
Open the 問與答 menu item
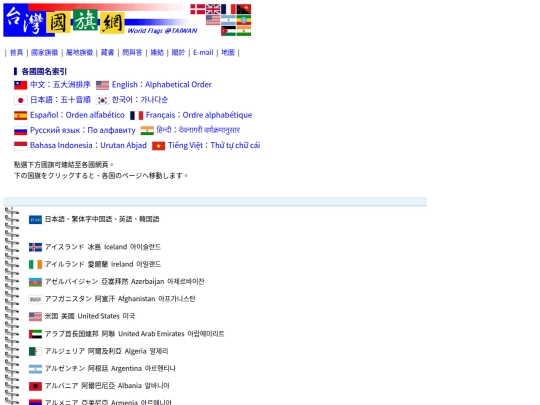point(132,53)
